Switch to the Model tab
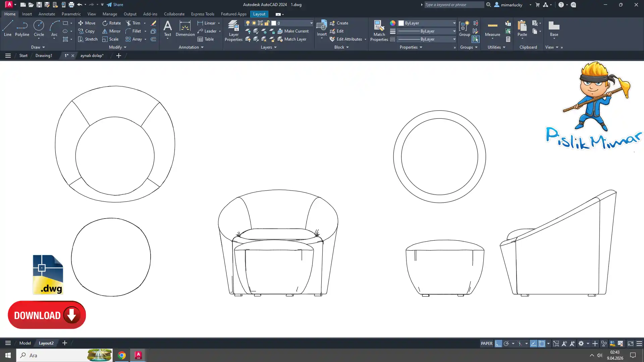 25,343
